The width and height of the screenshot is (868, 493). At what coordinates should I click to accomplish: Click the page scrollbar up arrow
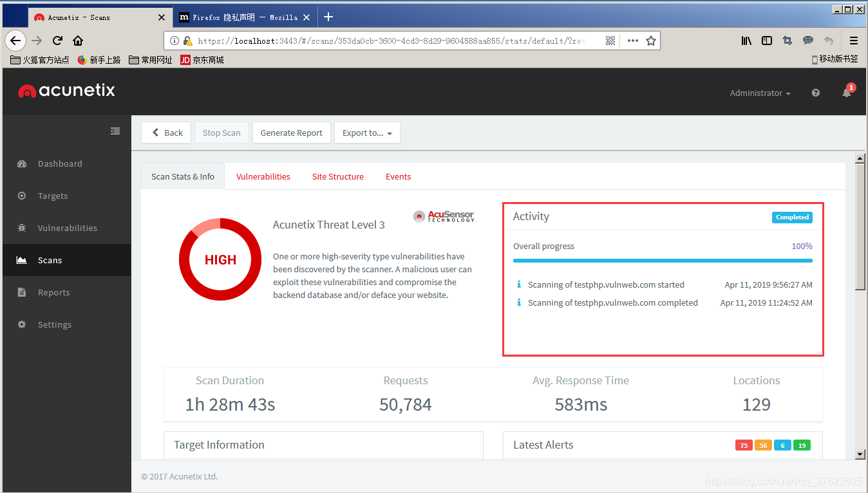pyautogui.click(x=860, y=158)
